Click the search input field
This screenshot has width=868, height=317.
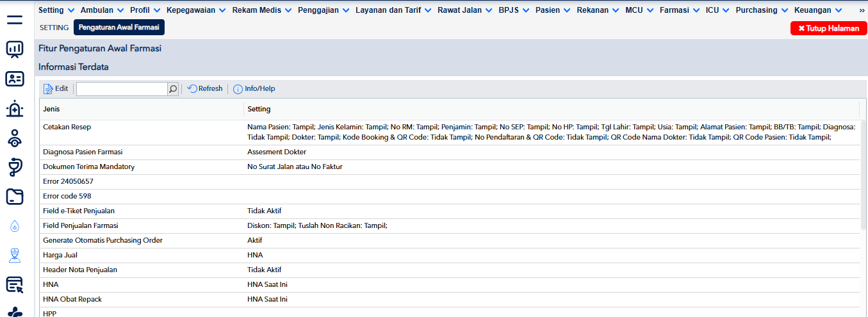(122, 89)
